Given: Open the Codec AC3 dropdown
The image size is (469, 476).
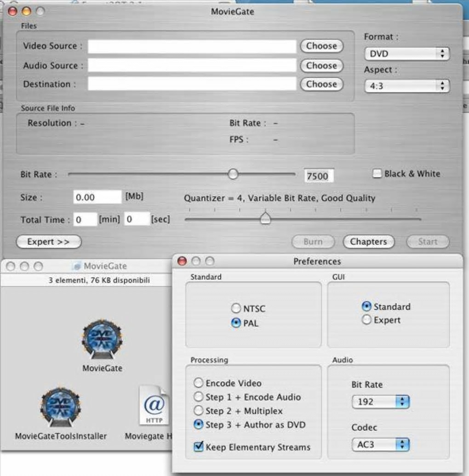Looking at the screenshot, I should tap(381, 445).
